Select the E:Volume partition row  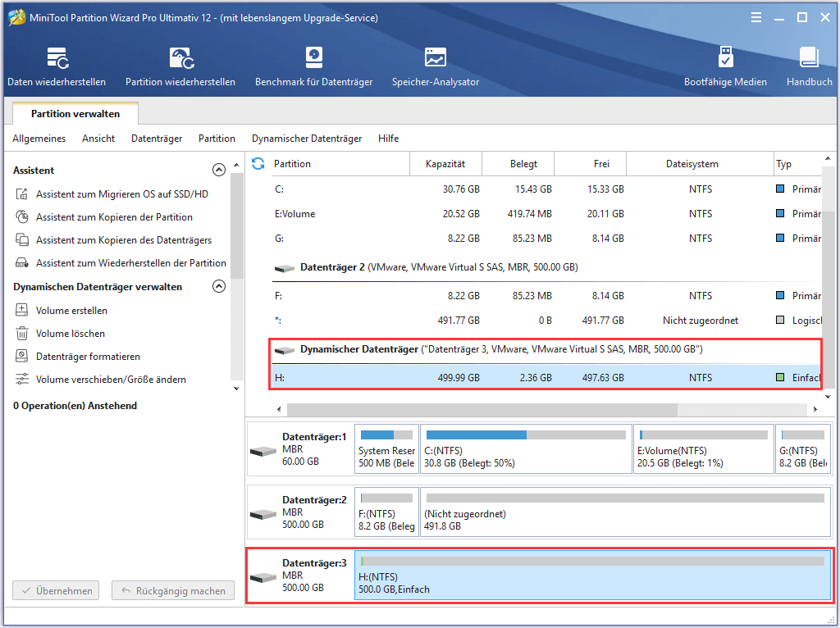click(546, 214)
